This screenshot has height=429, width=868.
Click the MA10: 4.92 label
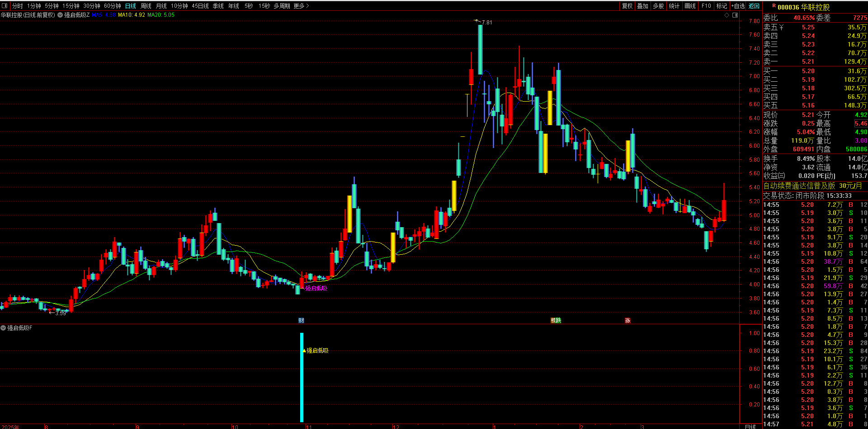pyautogui.click(x=132, y=15)
